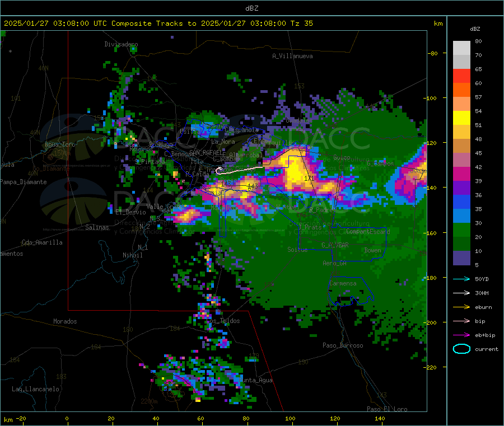Click the 'R_Caida' map label

tap(197, 174)
